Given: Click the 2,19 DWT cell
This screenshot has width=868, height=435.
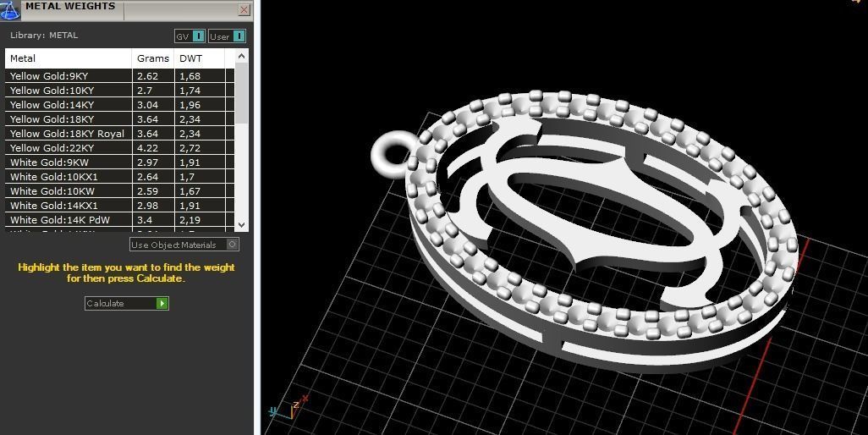Looking at the screenshot, I should coord(200,220).
